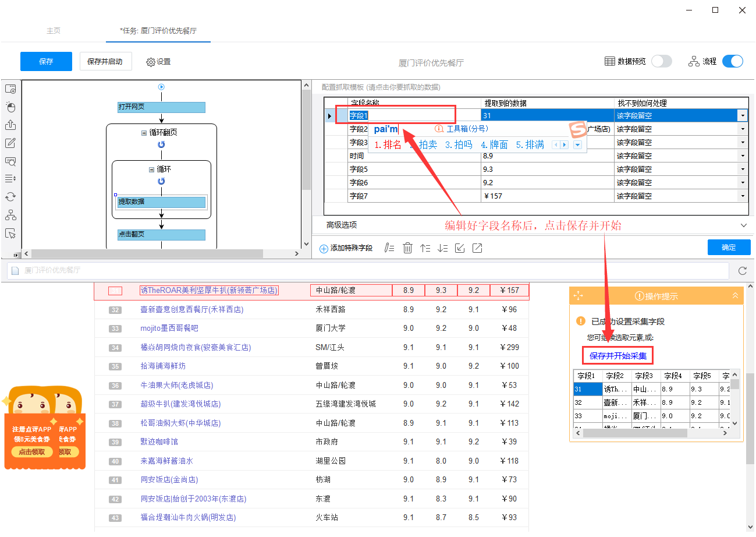
Task: Open dropdown for 字段6 not-found handling
Action: coord(743,183)
